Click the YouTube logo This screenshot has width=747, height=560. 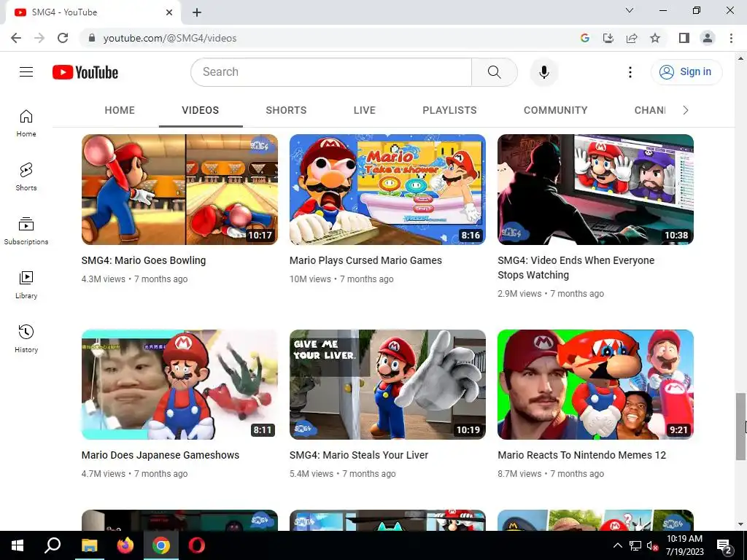pos(85,72)
